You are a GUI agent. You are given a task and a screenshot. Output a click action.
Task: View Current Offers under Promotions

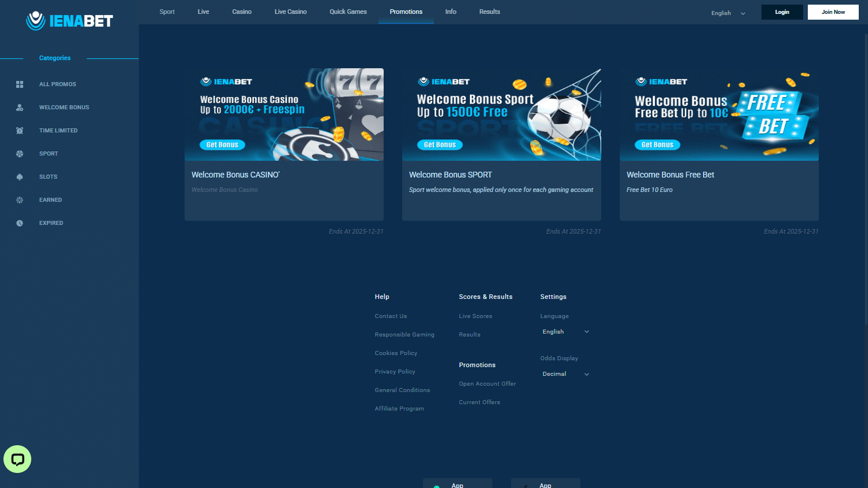479,402
